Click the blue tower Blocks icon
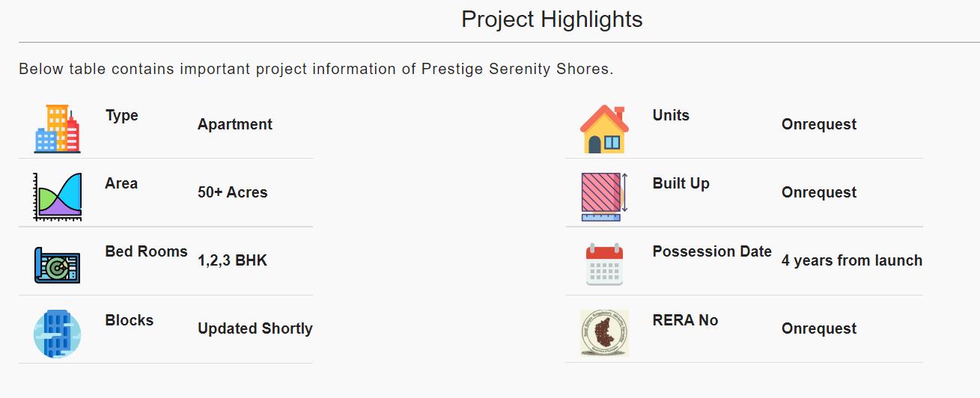The width and height of the screenshot is (980, 398). tap(57, 333)
